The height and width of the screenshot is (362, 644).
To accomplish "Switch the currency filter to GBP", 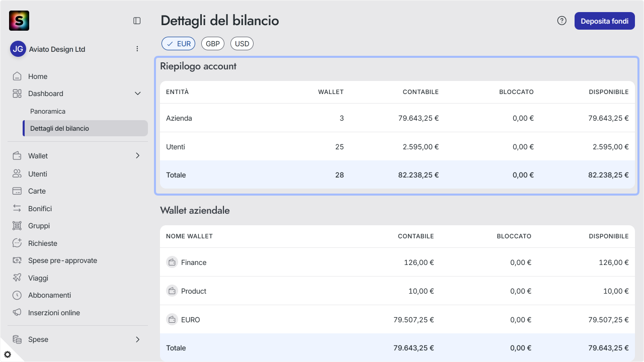I will [213, 44].
